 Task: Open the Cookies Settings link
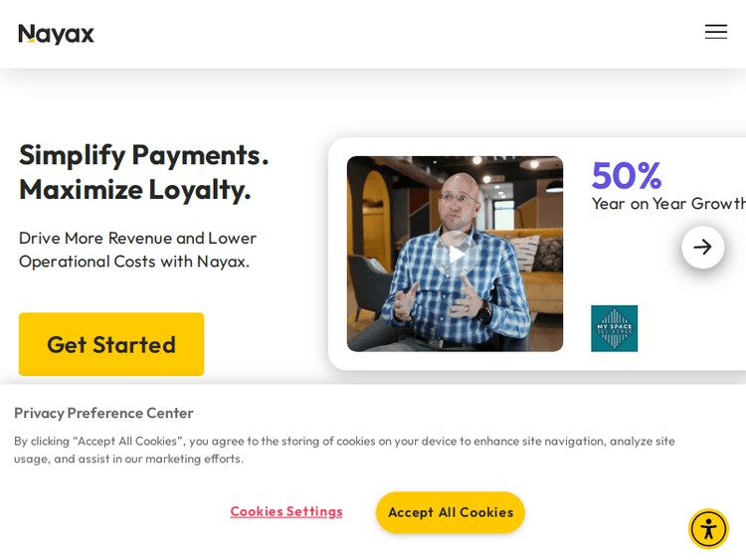point(286,511)
